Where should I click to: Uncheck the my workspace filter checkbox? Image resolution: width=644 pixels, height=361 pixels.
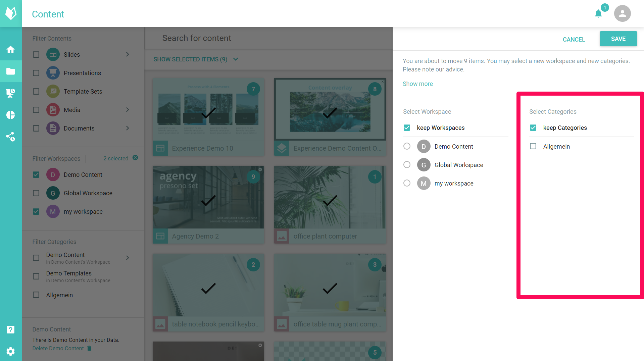[36, 211]
